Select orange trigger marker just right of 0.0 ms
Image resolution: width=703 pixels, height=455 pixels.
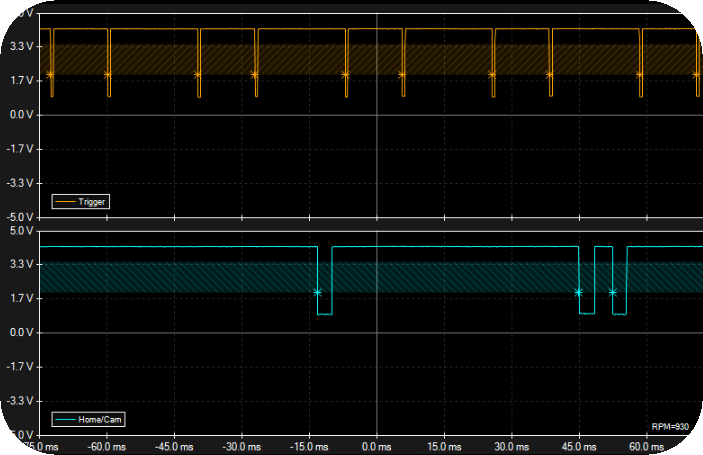coord(402,74)
